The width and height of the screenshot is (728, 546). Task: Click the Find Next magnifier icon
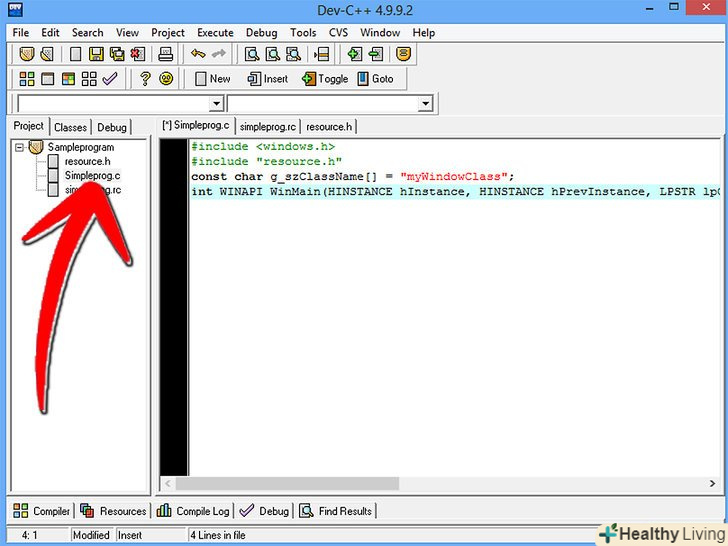tap(293, 54)
